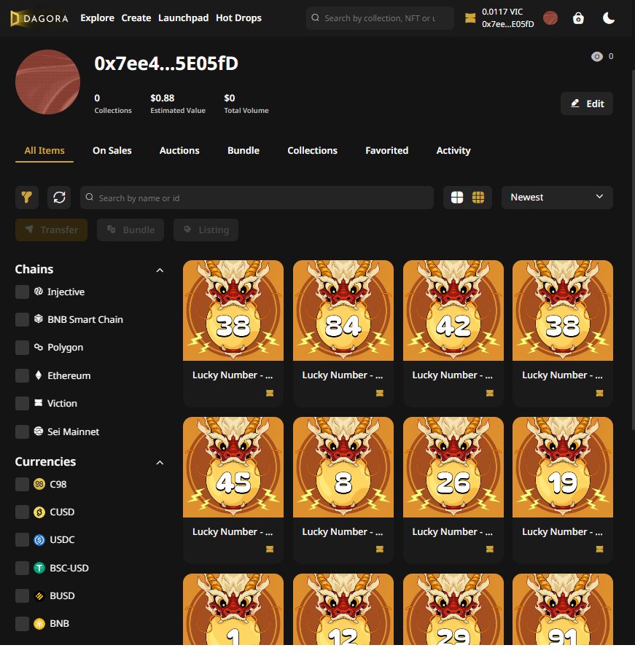Collapse the Chains filter section
This screenshot has height=672, width=635.
[x=160, y=270]
